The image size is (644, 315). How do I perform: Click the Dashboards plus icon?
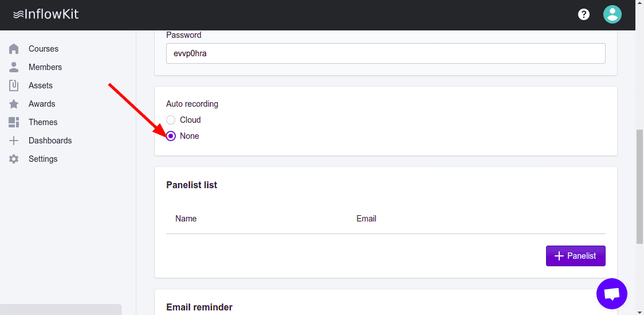pos(14,141)
